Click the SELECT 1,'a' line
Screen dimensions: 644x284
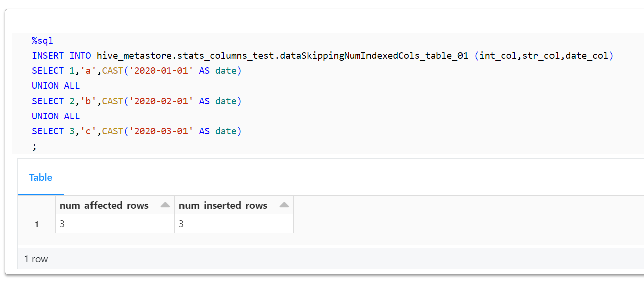click(x=137, y=71)
